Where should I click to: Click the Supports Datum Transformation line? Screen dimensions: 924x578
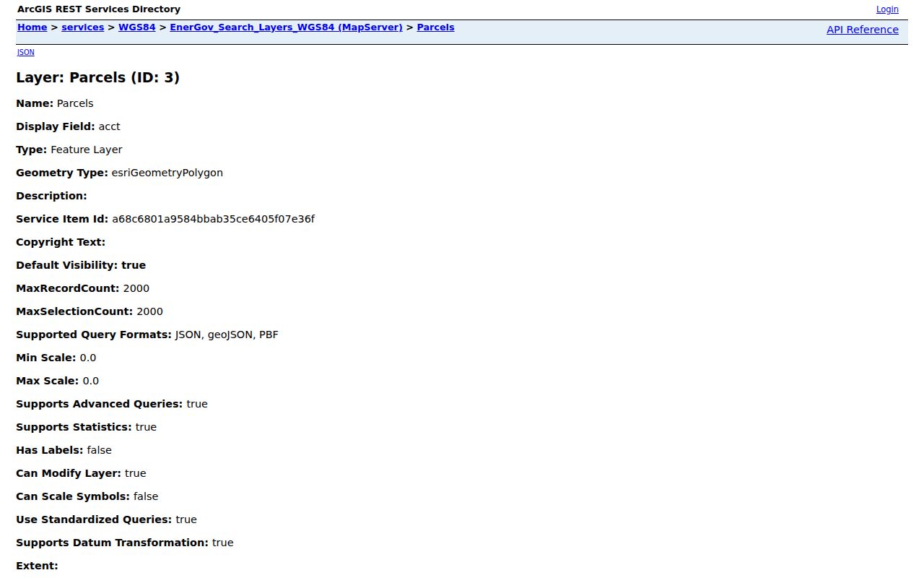[125, 543]
